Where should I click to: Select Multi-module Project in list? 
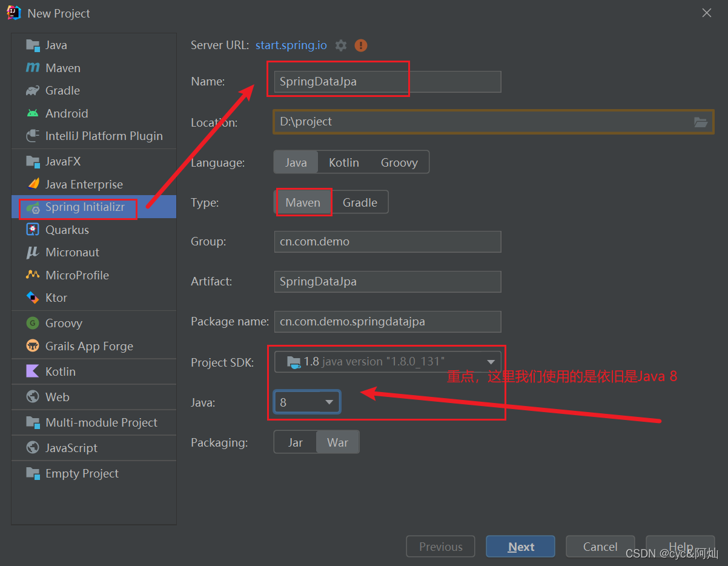[x=94, y=422]
